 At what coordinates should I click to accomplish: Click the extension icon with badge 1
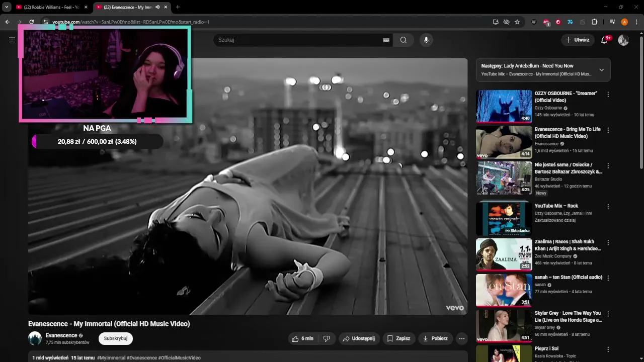pos(546,22)
